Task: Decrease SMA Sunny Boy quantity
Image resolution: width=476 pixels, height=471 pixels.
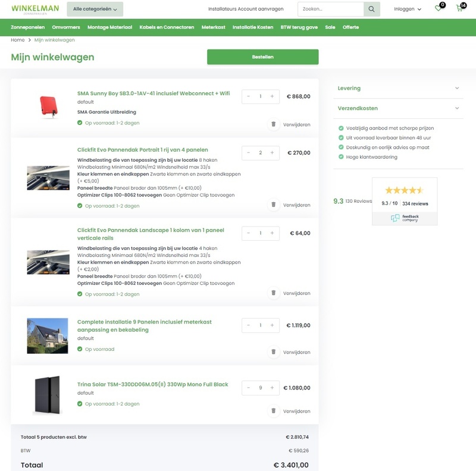Action: (248, 96)
